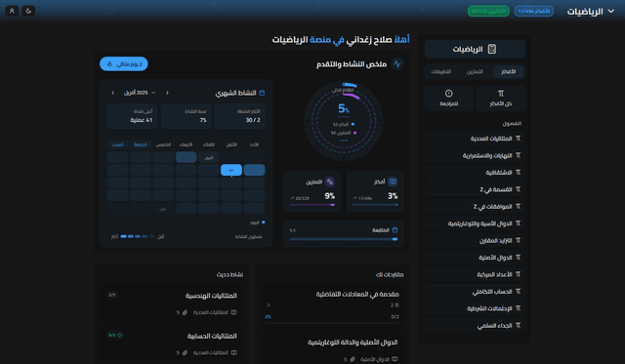Go to the previous month with left chevron
The image size is (625, 364).
(113, 93)
